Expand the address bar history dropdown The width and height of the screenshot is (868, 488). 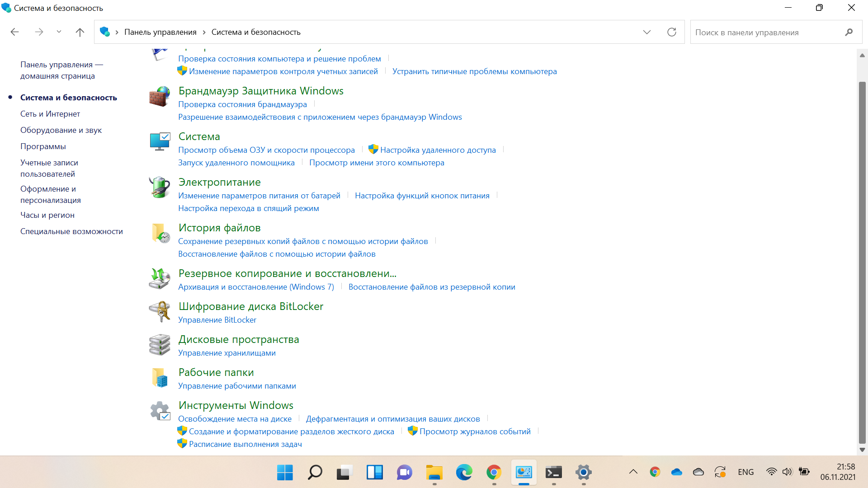pyautogui.click(x=646, y=32)
